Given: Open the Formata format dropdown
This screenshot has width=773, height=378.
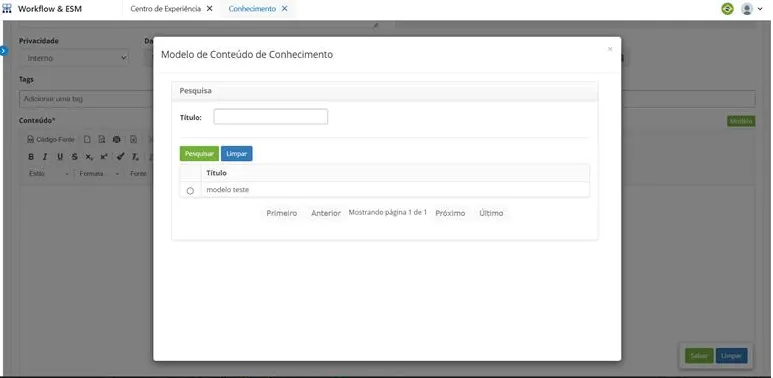Looking at the screenshot, I should click(99, 173).
